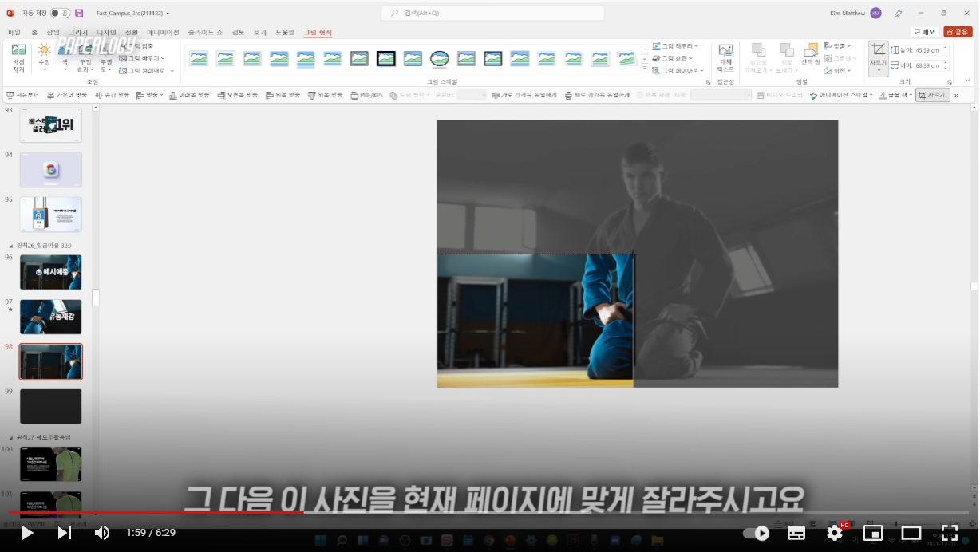This screenshot has width=980, height=552.
Task: Click From Beginning (처음부터) quick toolbar icon
Action: pyautogui.click(x=23, y=95)
